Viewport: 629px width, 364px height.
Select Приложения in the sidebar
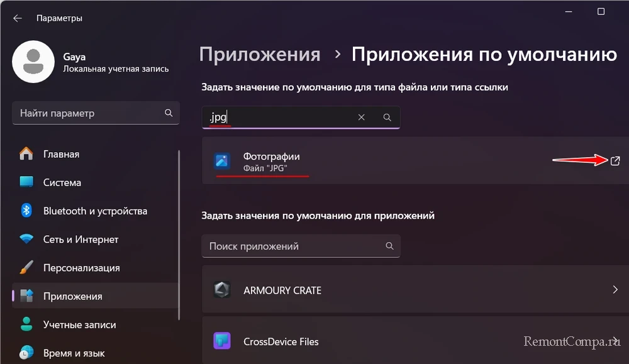[x=96, y=296]
